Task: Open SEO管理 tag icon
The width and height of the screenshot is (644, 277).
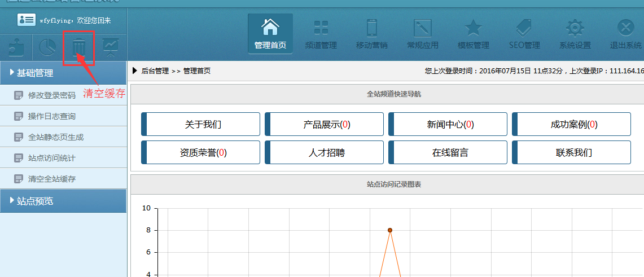Action: click(524, 34)
